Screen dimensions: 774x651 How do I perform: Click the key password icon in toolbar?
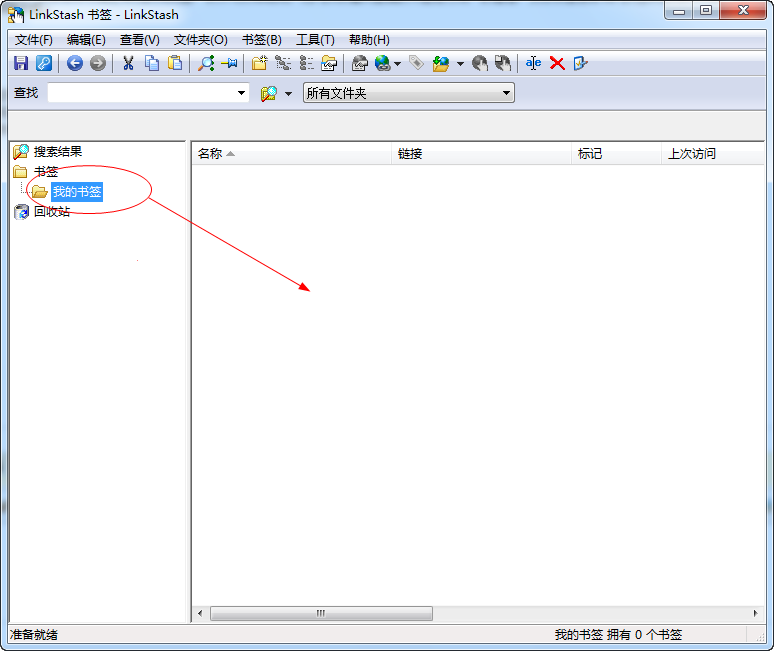[44, 63]
